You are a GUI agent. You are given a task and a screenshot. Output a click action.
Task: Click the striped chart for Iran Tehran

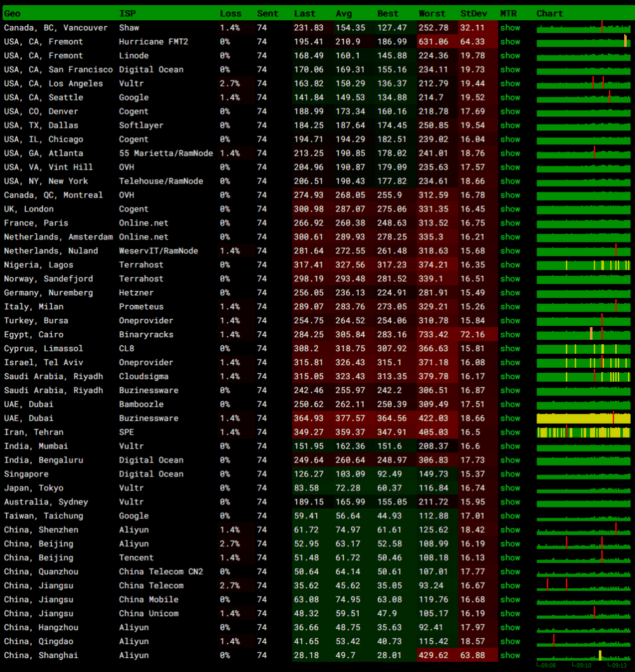(583, 432)
